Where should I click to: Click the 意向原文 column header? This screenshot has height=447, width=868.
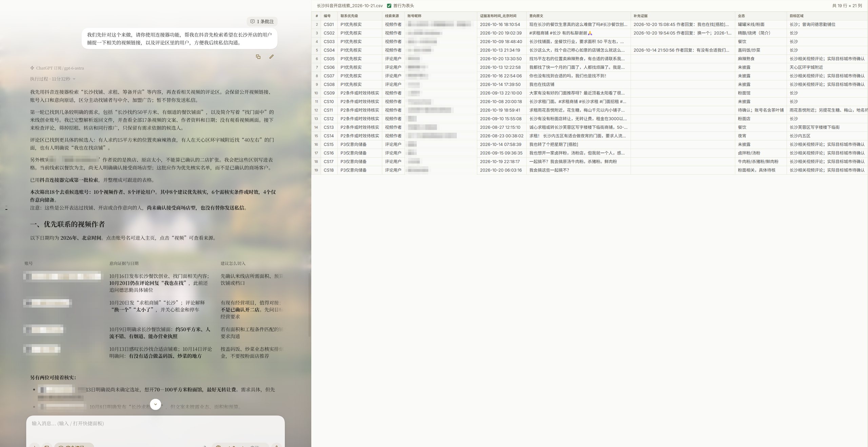click(x=578, y=16)
